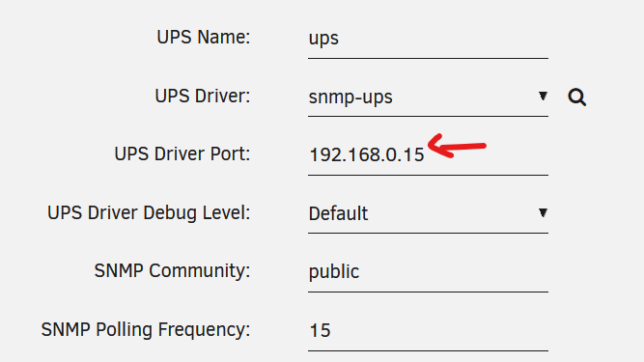Screen dimensions: 644x362
Task: Click the 'ups' name value text
Action: (x=323, y=40)
